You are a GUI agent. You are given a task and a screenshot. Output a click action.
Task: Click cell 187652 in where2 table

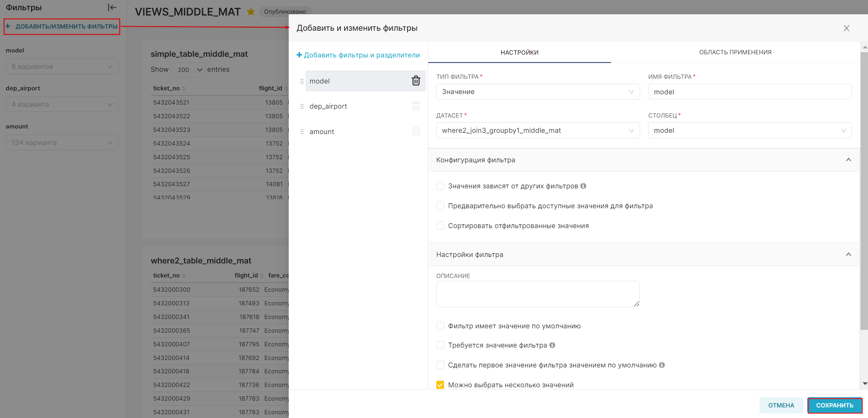coord(249,290)
